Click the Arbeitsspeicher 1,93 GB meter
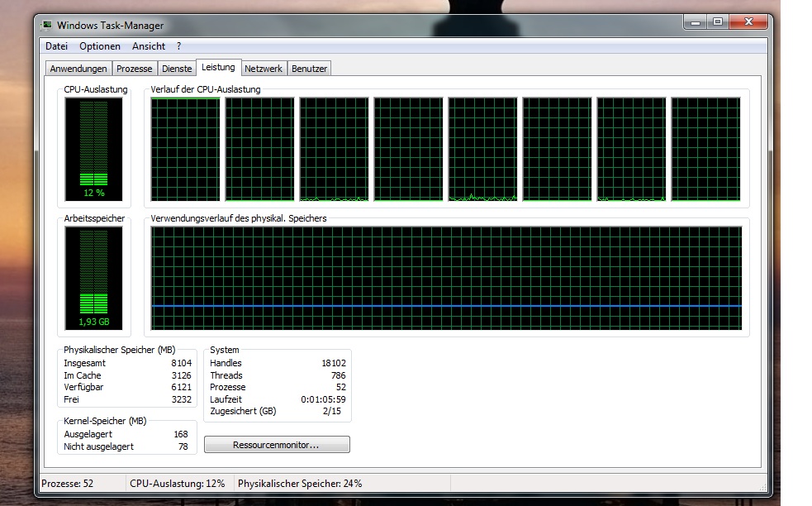This screenshot has height=506, width=812. point(93,279)
